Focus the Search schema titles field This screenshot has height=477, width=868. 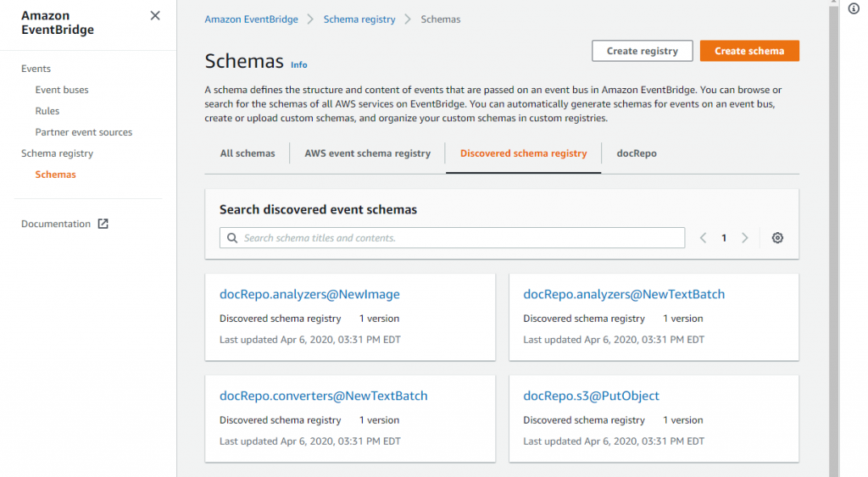coord(452,238)
